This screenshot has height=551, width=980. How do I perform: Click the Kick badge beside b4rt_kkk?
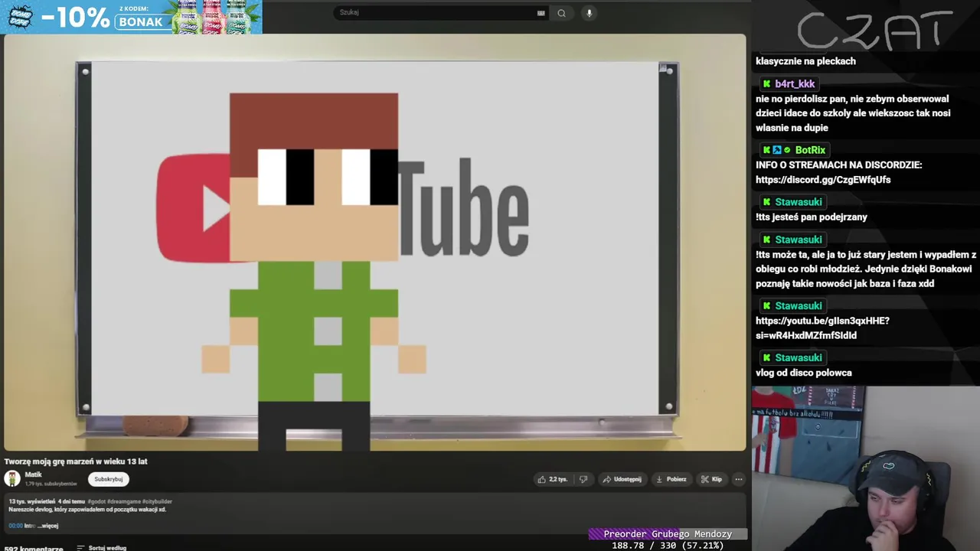point(766,84)
